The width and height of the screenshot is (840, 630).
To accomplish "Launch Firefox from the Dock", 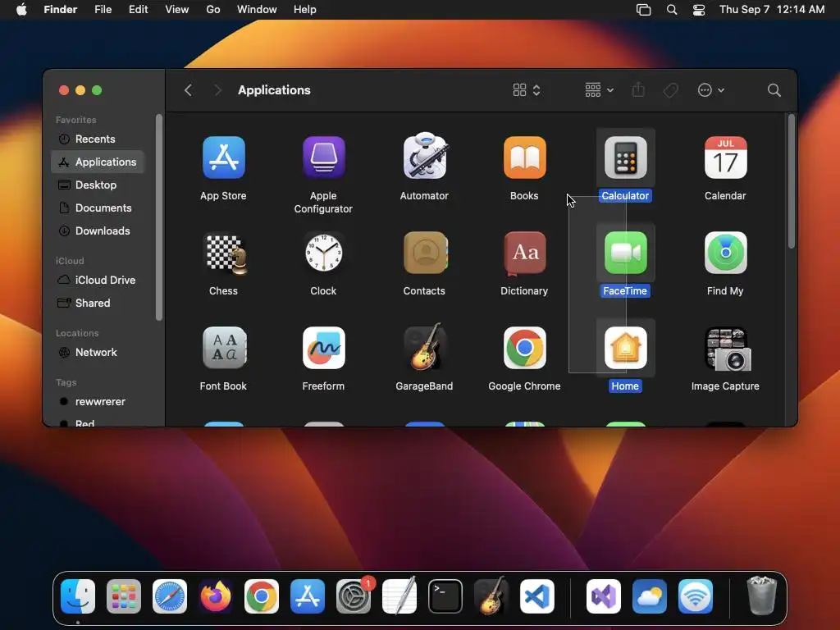I will point(216,596).
